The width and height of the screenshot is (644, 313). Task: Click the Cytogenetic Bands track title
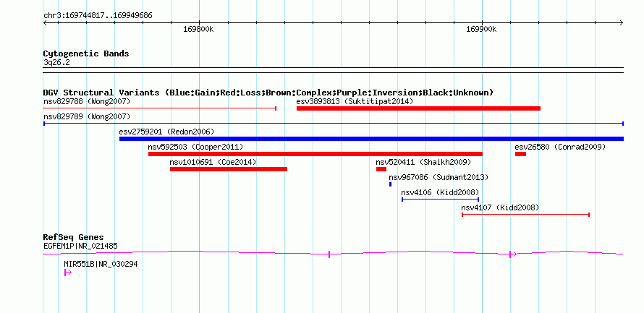coord(86,53)
